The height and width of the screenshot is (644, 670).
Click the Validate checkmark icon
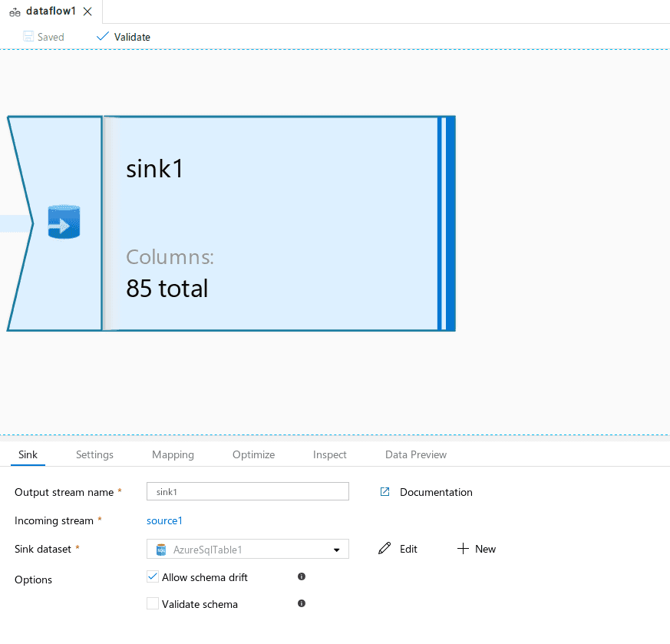tap(103, 37)
